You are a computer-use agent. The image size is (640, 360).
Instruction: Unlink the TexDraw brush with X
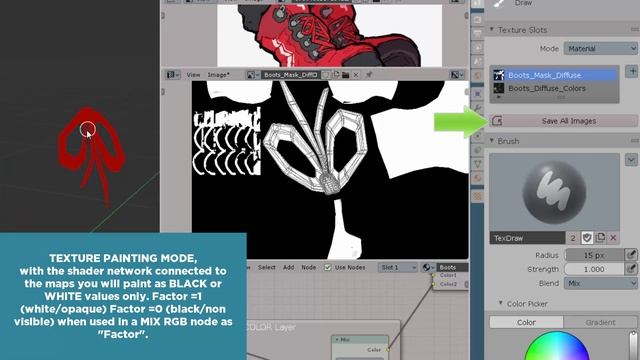tap(613, 238)
